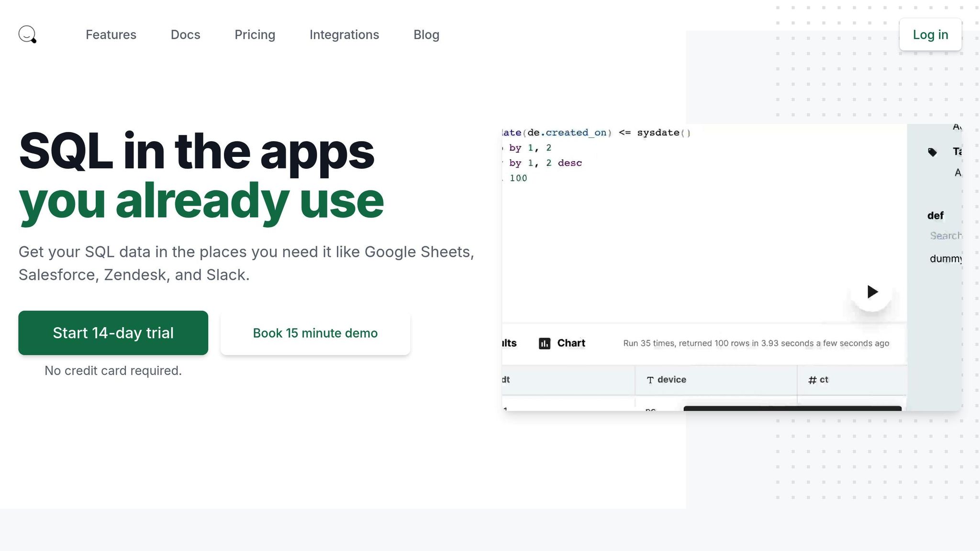Click the Log in button
Screen dimensions: 980x551
(x=930, y=34)
